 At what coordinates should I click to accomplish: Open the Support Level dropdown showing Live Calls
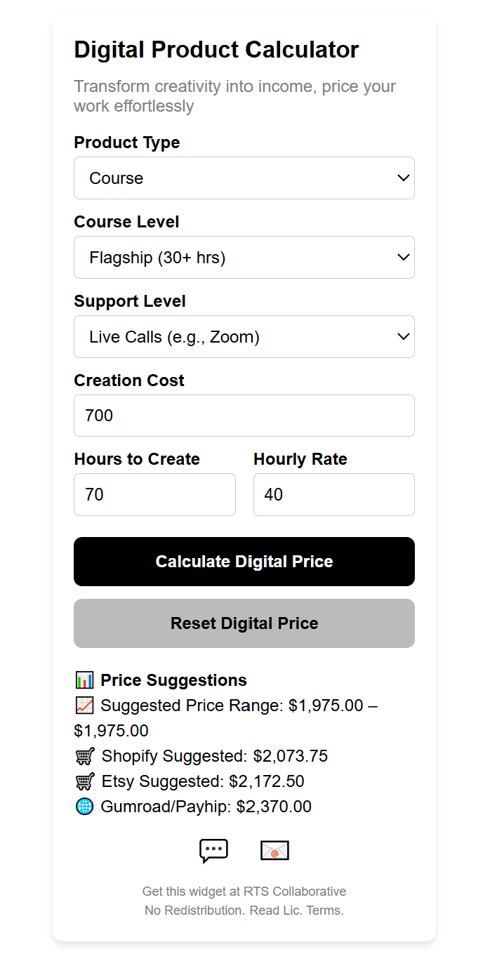[x=244, y=336]
